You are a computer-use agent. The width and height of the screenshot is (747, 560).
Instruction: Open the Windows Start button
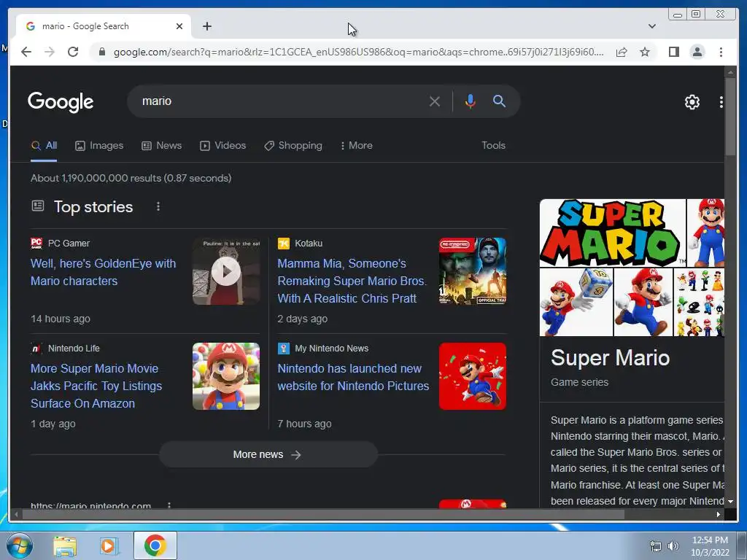coord(19,545)
